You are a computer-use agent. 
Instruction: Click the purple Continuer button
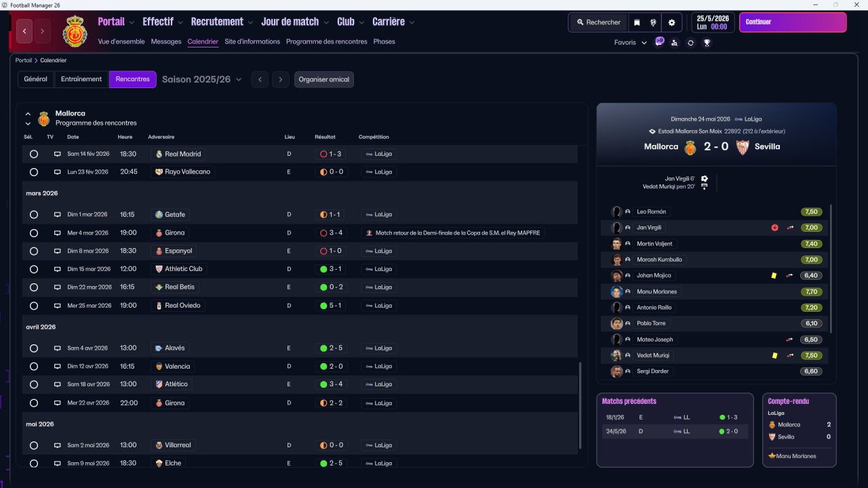coord(793,22)
